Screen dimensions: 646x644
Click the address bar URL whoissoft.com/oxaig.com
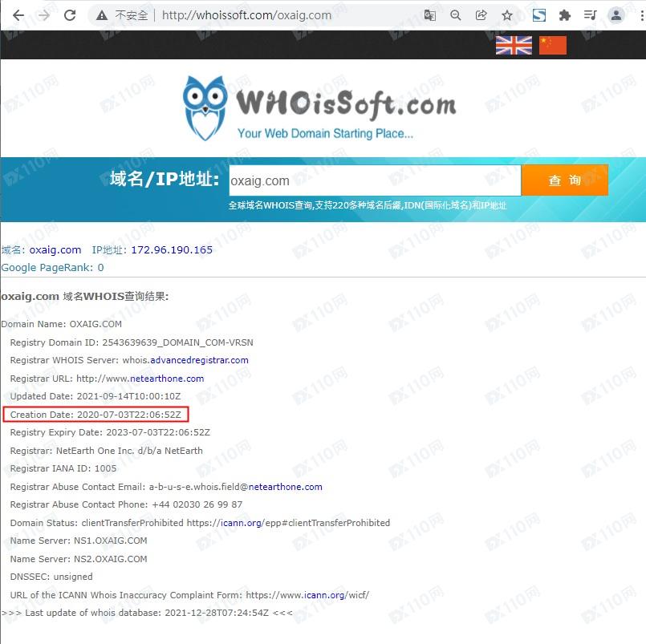click(x=246, y=16)
